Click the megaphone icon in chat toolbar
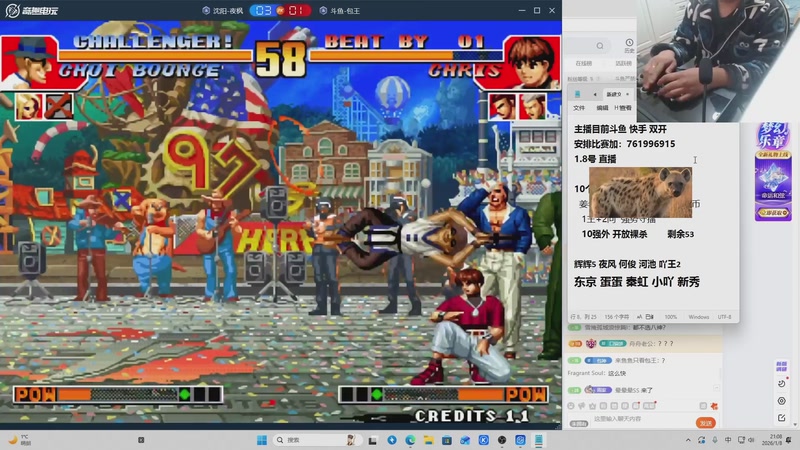800x450 pixels. point(582,406)
